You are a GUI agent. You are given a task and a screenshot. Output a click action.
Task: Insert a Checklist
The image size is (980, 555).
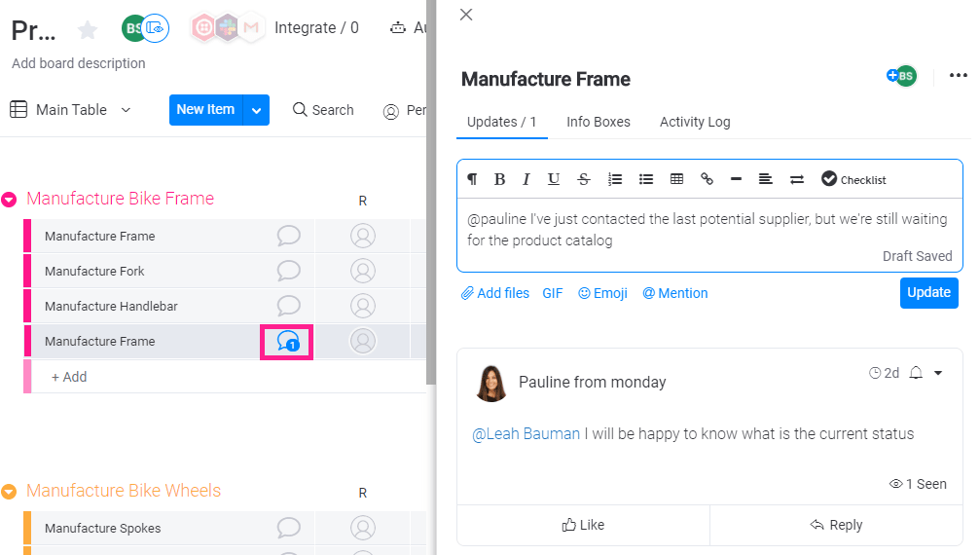point(853,179)
